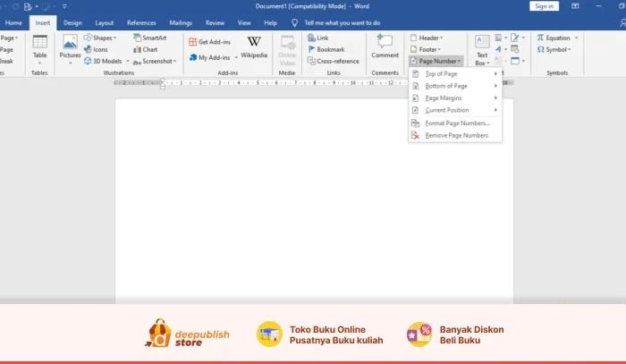Insert a Chart
This screenshot has height=364, width=626.
coord(145,49)
